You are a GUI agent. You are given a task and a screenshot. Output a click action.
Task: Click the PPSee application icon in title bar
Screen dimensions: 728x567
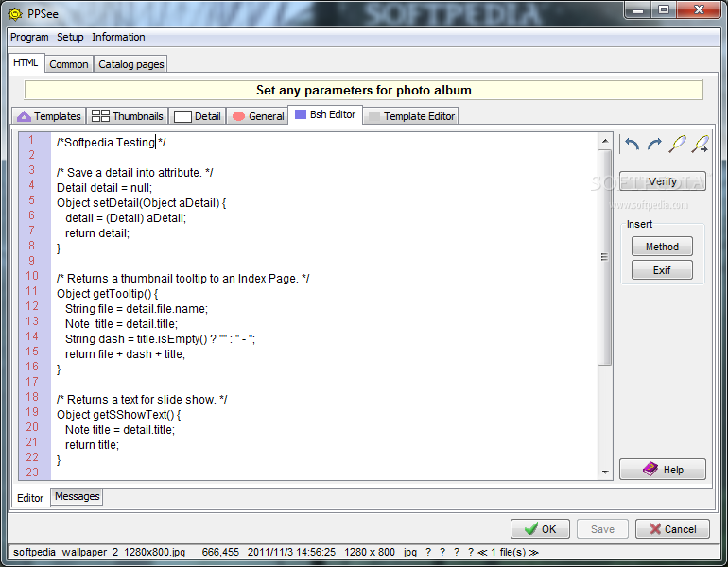click(15, 14)
